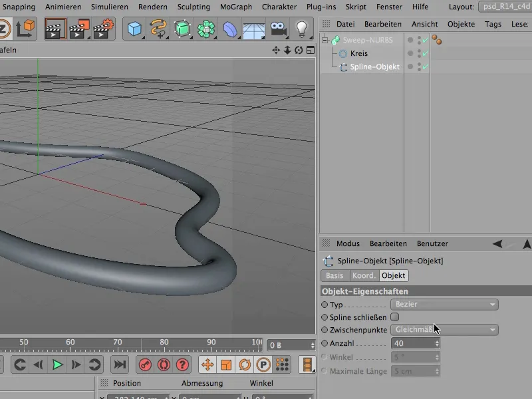Add a Cube primitive object
Viewport: 532px width, 399px height.
(x=135, y=29)
